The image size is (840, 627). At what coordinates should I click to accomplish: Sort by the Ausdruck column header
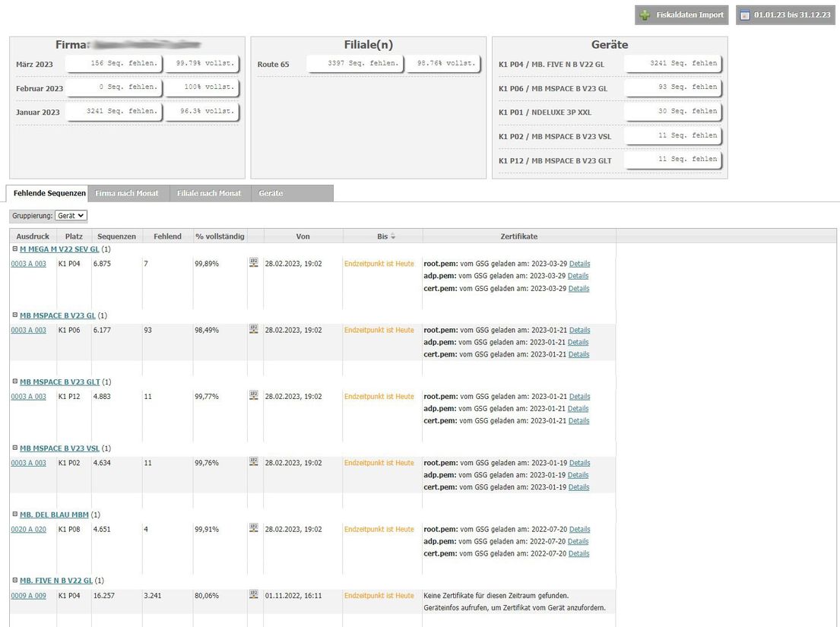(33, 236)
